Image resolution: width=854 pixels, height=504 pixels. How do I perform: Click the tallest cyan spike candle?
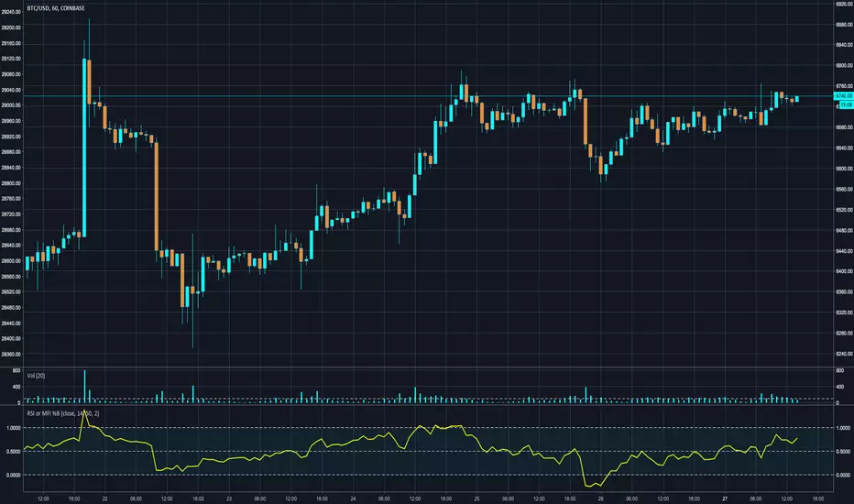[x=84, y=148]
